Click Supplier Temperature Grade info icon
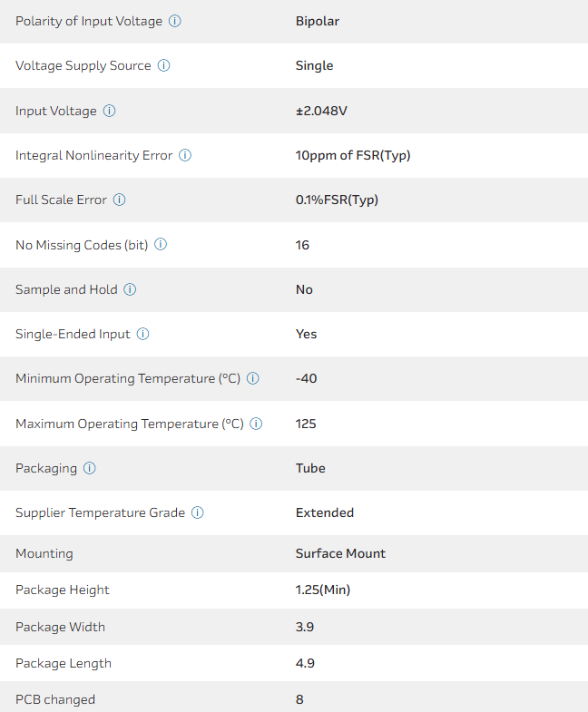The width and height of the screenshot is (588, 712). (198, 512)
